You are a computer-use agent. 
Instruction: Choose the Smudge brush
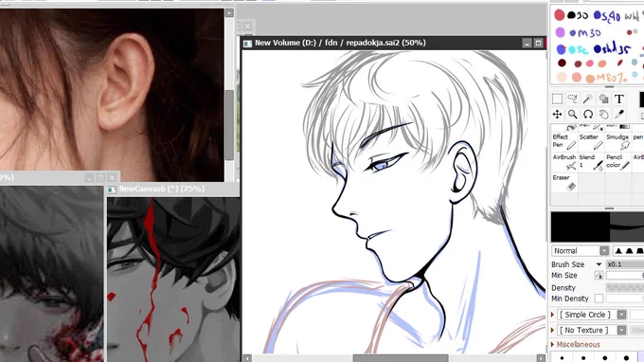[618, 141]
